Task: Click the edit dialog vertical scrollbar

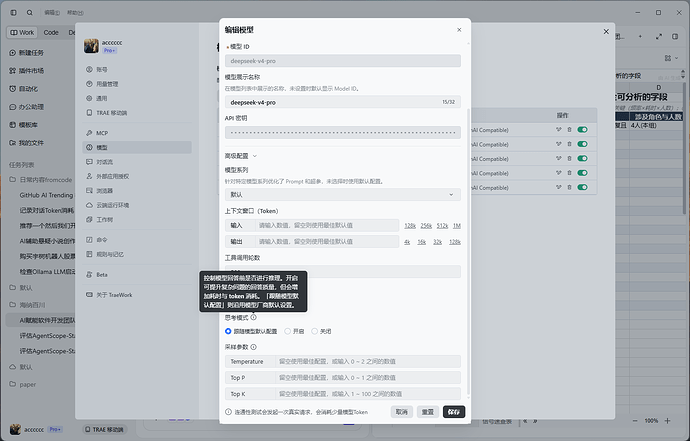Action: click(468, 251)
